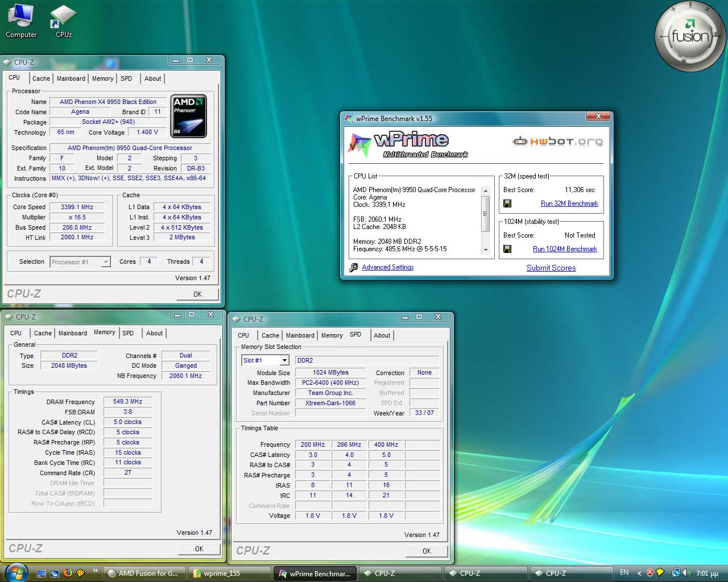
Task: Switch to wprime_155 taskbar button
Action: 230,573
